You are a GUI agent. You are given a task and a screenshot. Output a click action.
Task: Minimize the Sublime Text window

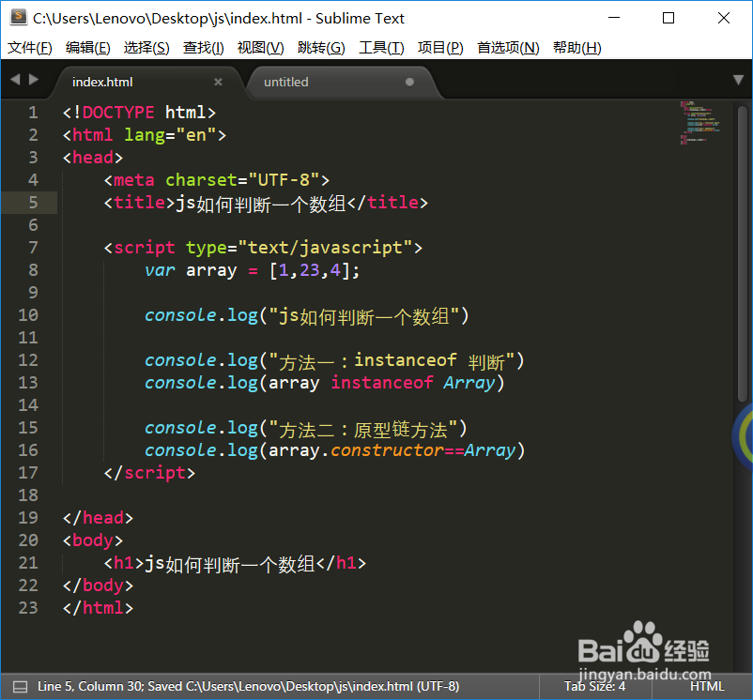tap(614, 18)
